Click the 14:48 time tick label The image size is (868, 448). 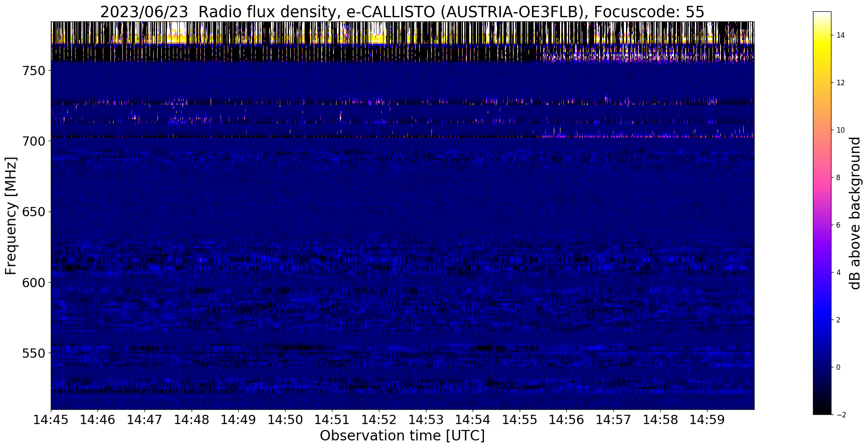pyautogui.click(x=192, y=419)
